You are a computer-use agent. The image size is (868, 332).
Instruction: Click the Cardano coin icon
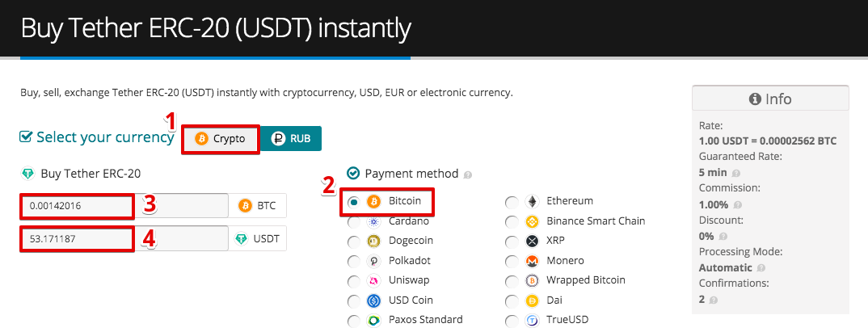pyautogui.click(x=374, y=222)
